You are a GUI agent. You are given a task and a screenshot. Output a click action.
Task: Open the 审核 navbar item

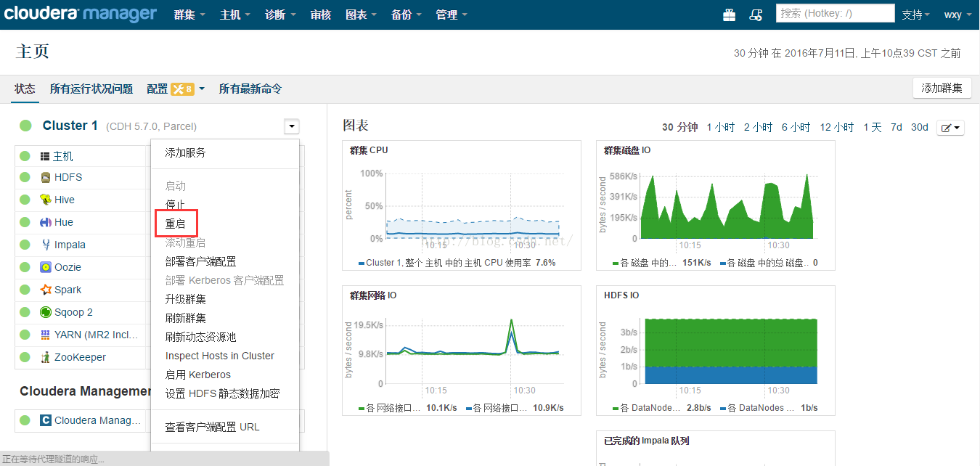point(320,15)
